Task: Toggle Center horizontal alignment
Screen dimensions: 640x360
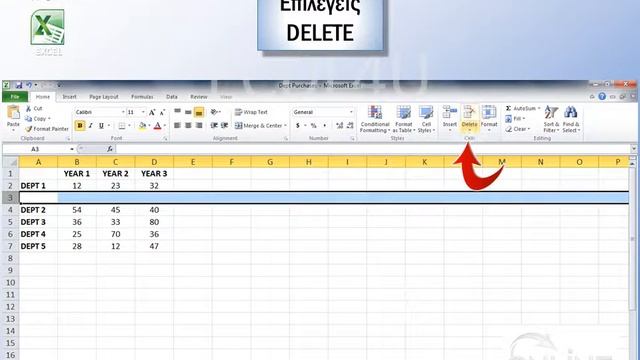Action: (188, 126)
